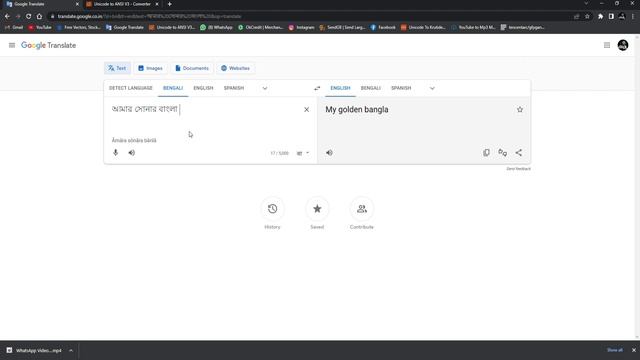The image size is (640, 360).
Task: Reload the current page
Action: coord(29,16)
